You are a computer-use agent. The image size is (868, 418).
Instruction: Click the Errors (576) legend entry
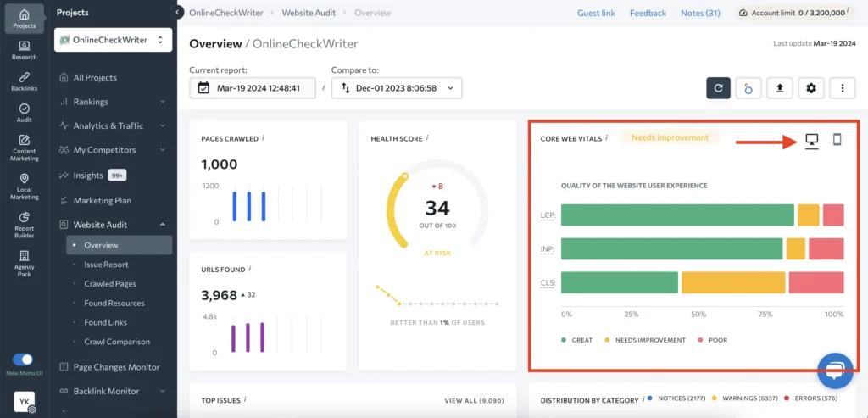(813, 398)
